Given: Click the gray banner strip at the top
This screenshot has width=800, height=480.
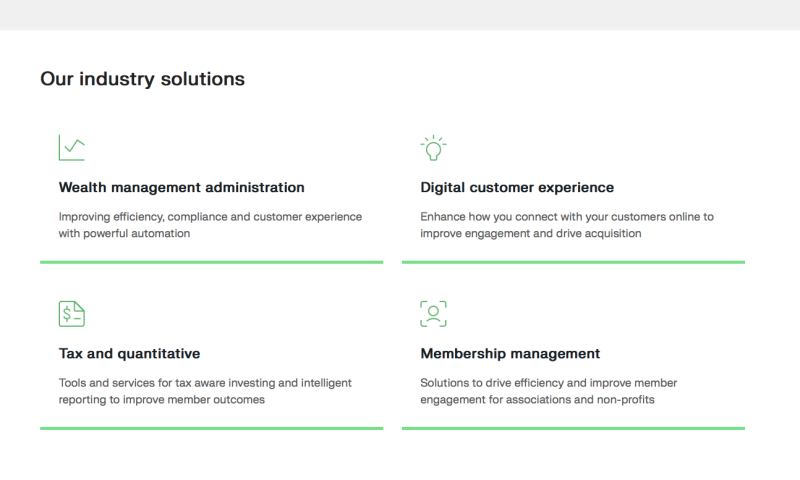Looking at the screenshot, I should coord(400,14).
